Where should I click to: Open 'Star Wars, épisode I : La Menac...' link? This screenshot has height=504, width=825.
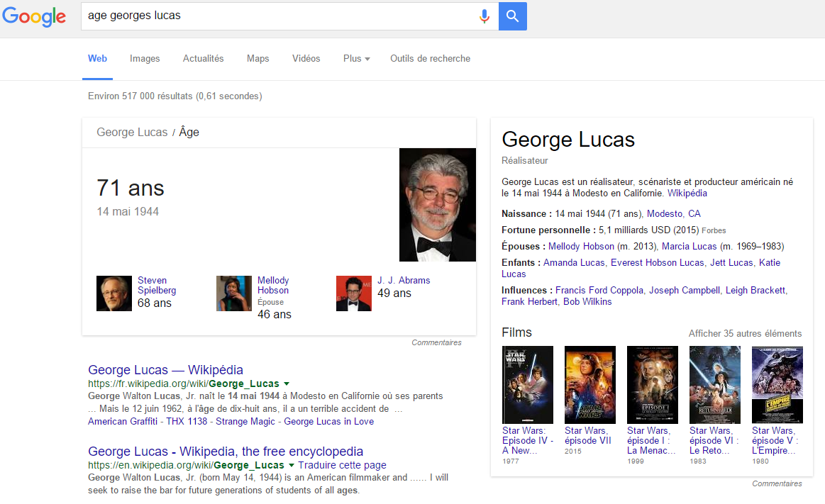click(x=651, y=440)
